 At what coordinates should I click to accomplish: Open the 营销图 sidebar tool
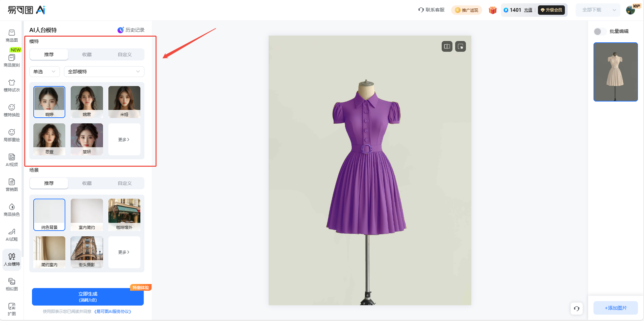[x=12, y=185]
